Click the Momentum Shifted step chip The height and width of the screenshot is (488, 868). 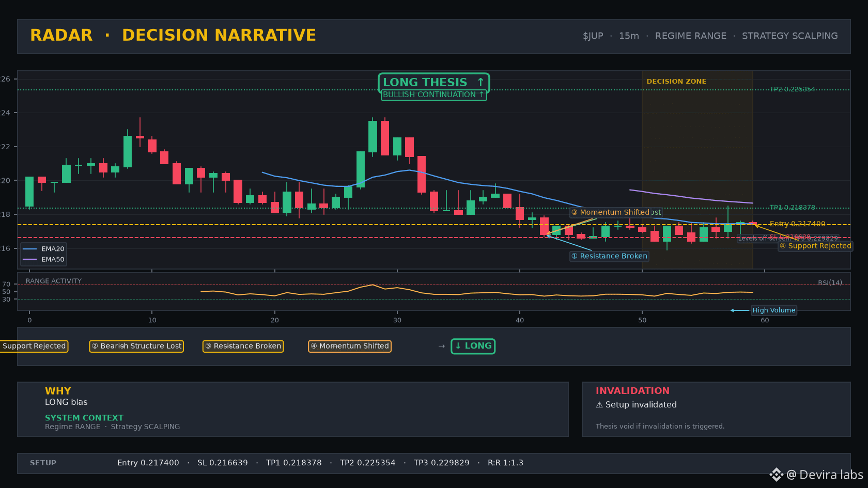(350, 346)
